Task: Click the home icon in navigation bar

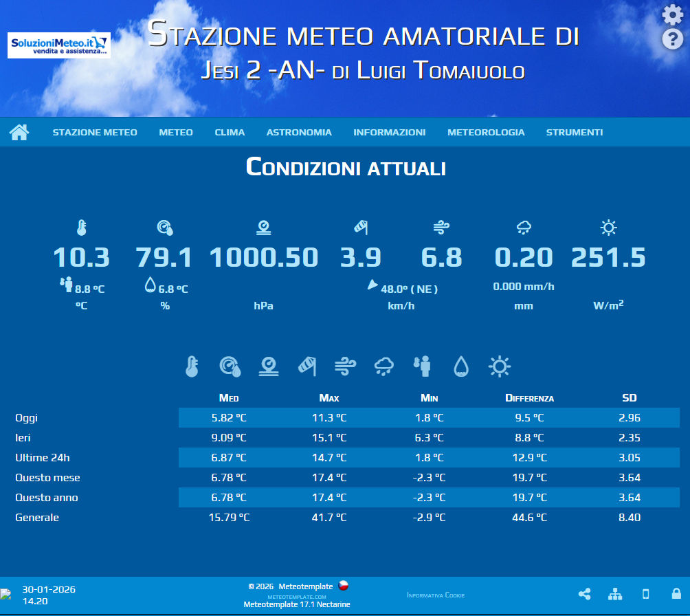Action: (x=19, y=132)
